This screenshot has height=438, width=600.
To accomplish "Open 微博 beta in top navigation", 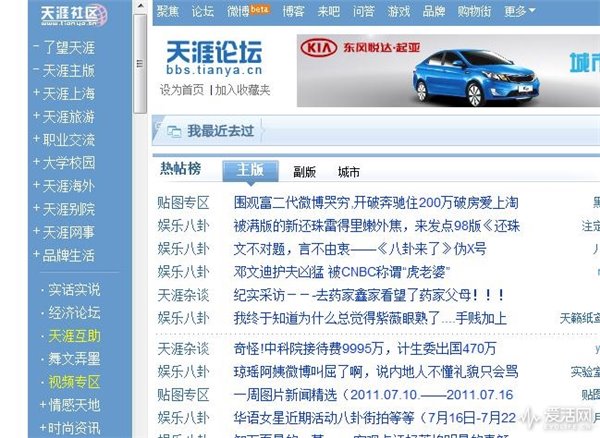I will click(248, 11).
